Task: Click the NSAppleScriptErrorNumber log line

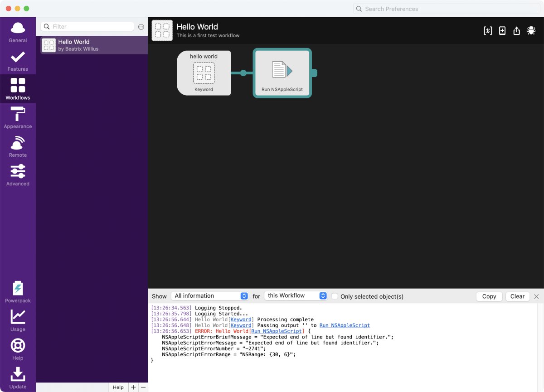Action: coord(214,348)
